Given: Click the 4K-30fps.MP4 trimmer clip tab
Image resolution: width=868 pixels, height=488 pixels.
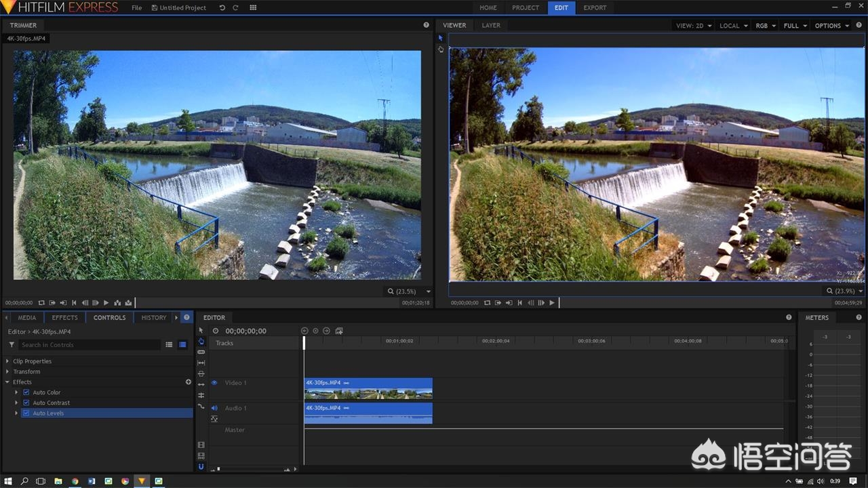Looking at the screenshot, I should (26, 39).
